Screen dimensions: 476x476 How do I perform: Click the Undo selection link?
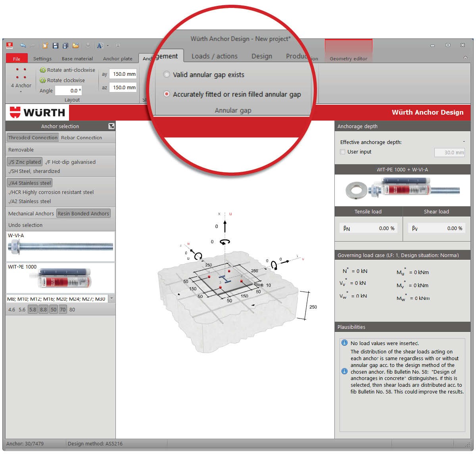pyautogui.click(x=25, y=225)
